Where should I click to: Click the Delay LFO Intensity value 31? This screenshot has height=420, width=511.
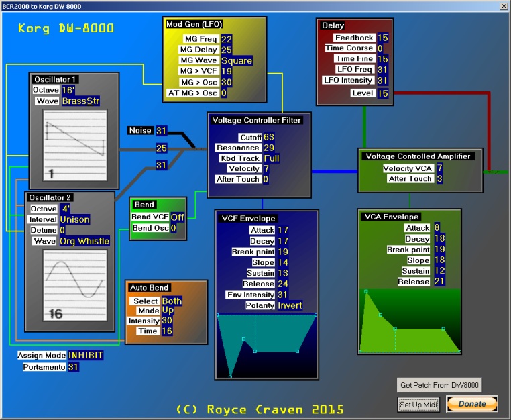(382, 81)
